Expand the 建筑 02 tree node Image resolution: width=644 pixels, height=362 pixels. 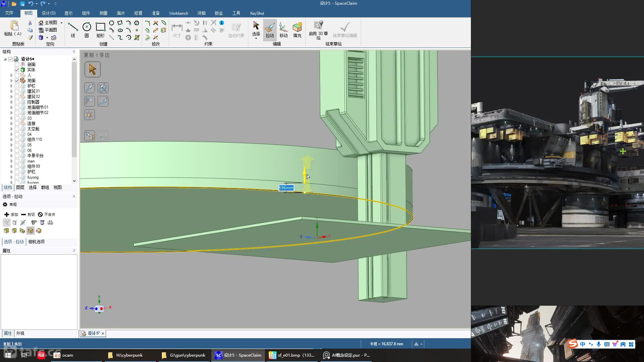(11, 97)
